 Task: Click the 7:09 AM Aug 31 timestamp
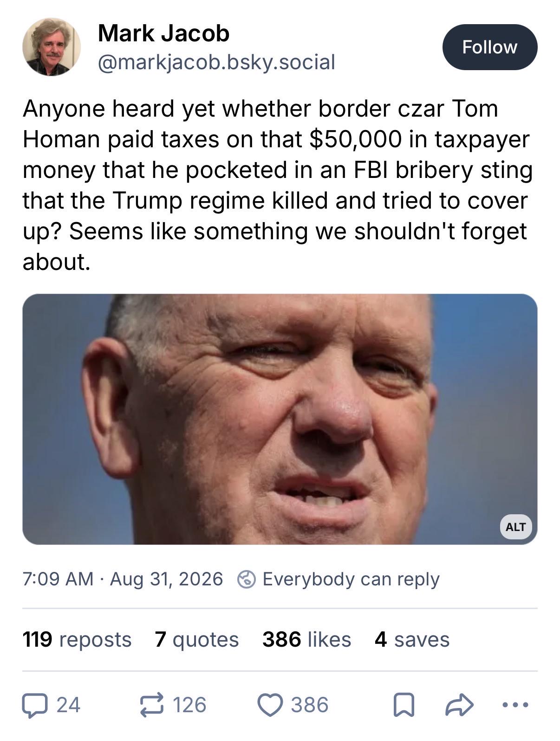(x=123, y=579)
